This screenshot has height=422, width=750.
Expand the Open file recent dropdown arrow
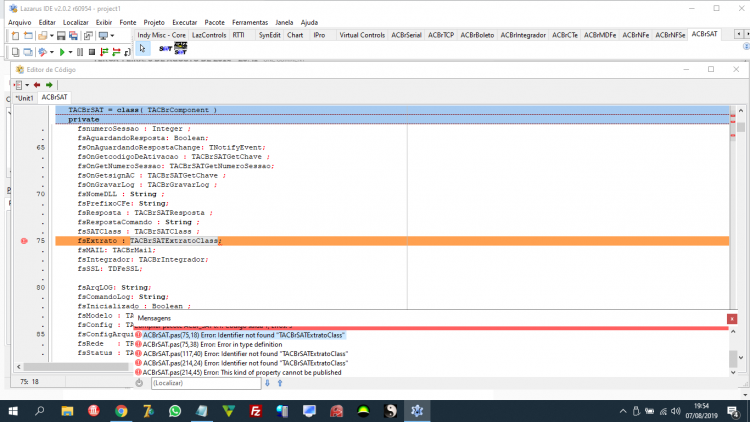(51, 36)
